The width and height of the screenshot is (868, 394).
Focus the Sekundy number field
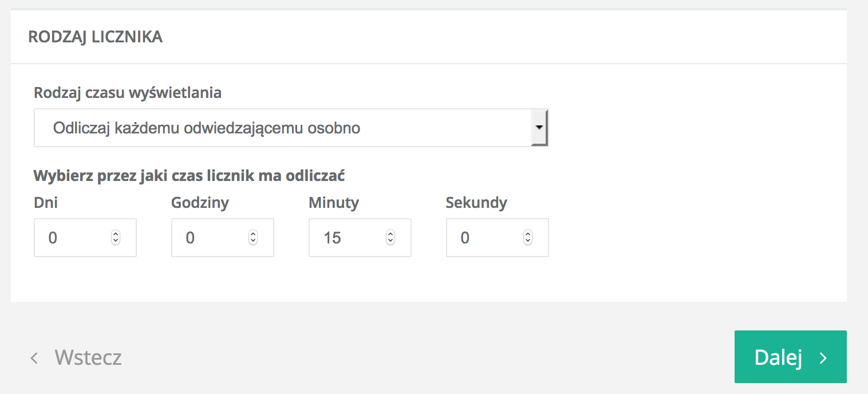484,238
